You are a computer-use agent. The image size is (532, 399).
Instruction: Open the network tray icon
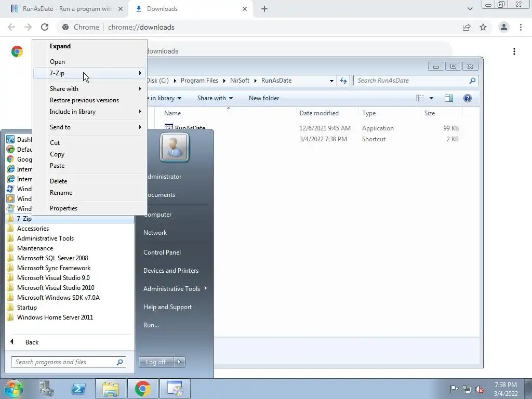coord(467,389)
